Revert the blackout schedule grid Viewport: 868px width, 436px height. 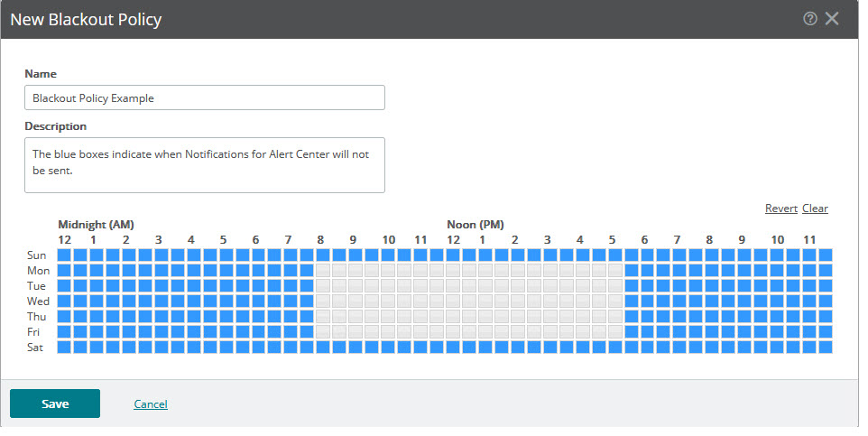tap(781, 209)
